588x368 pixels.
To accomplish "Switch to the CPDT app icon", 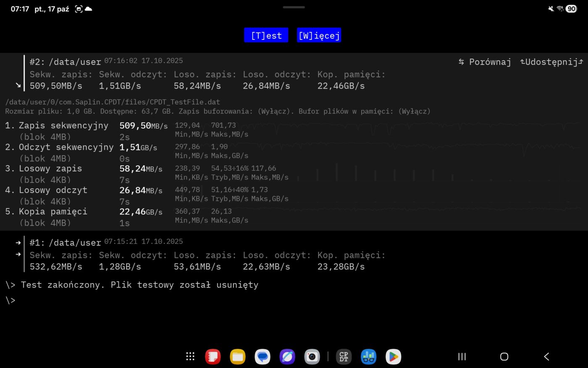I will tap(344, 357).
